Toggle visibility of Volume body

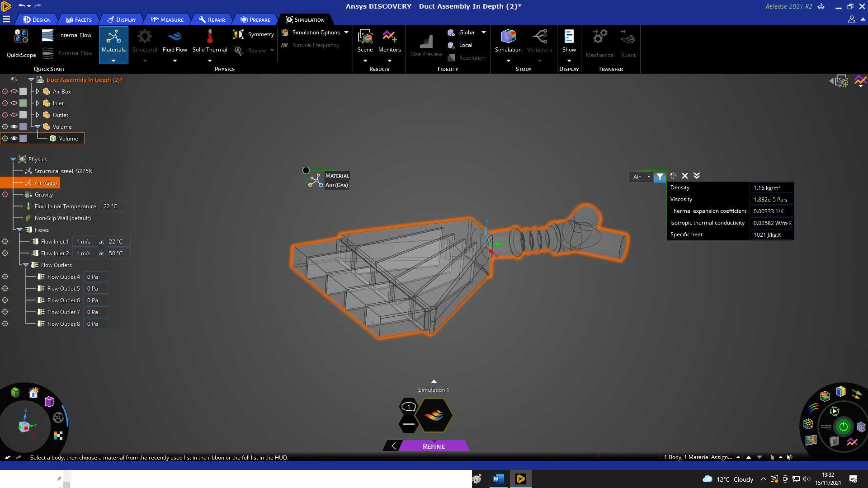click(14, 139)
